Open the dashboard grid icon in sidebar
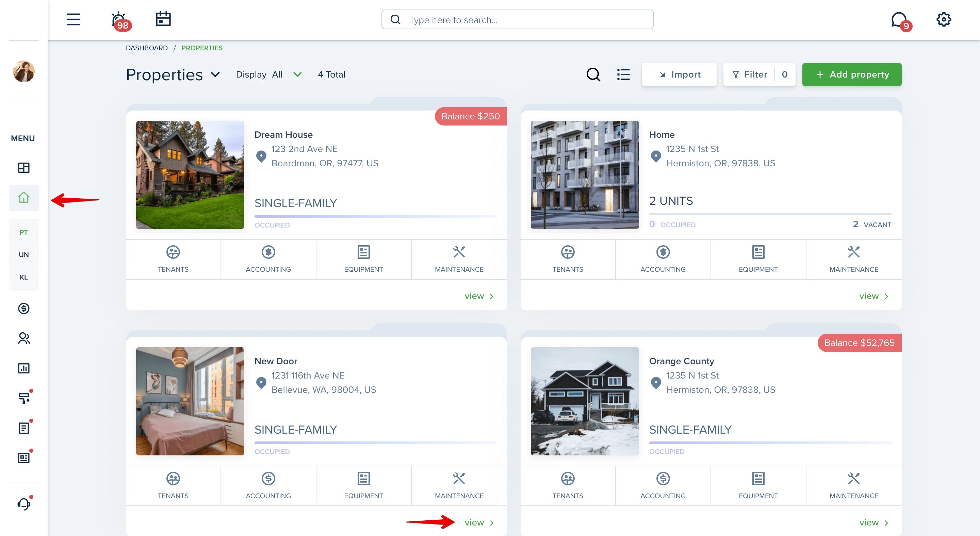 point(23,168)
